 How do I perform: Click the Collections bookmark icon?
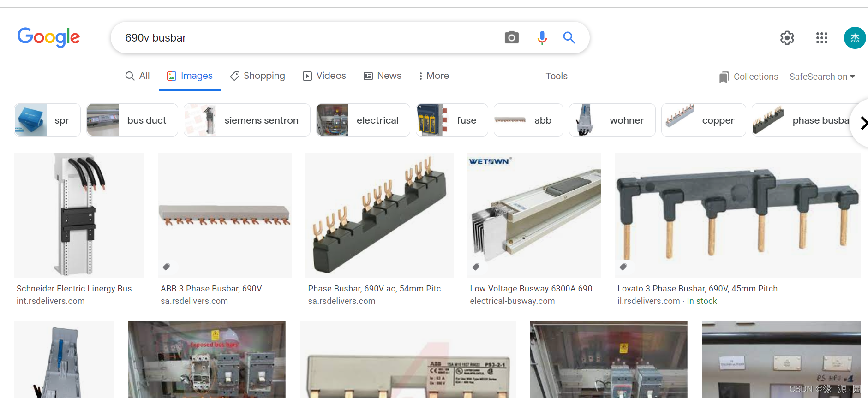tap(724, 77)
